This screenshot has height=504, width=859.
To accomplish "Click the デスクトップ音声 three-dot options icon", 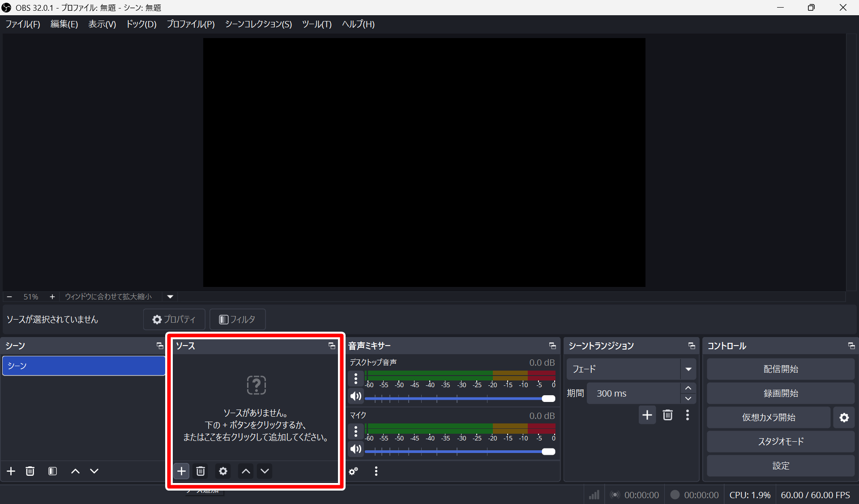I will [x=356, y=379].
